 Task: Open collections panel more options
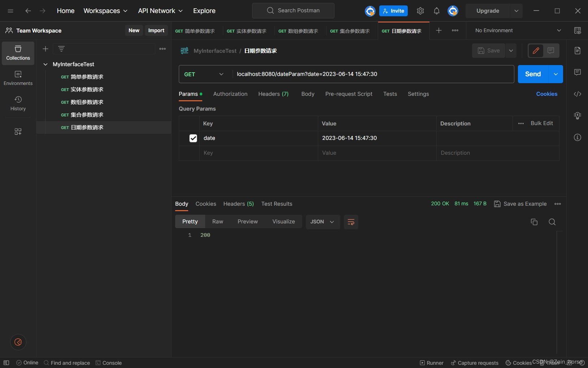tap(163, 49)
